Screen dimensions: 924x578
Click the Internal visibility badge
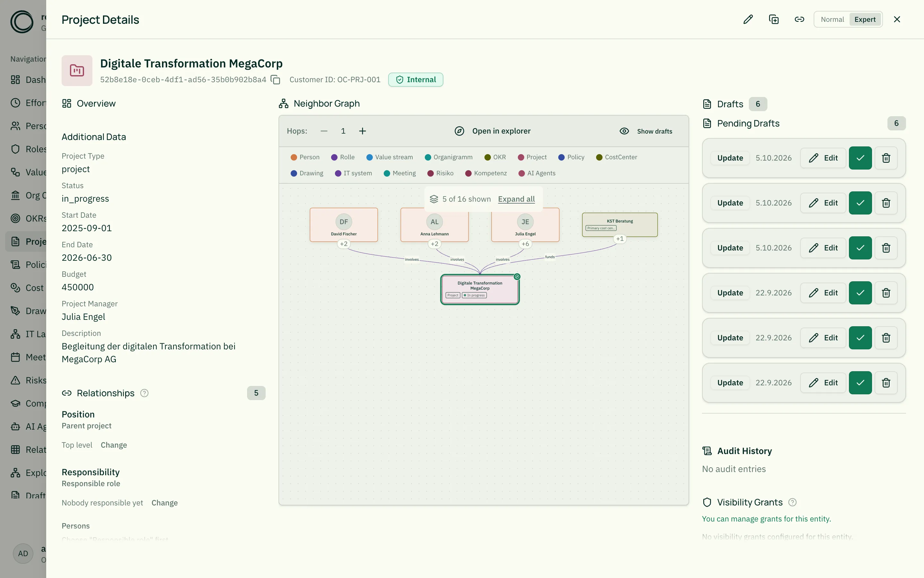point(415,80)
